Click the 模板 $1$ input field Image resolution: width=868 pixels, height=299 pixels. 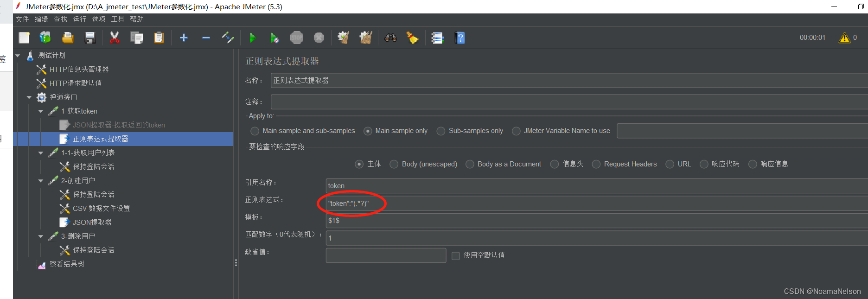point(597,221)
